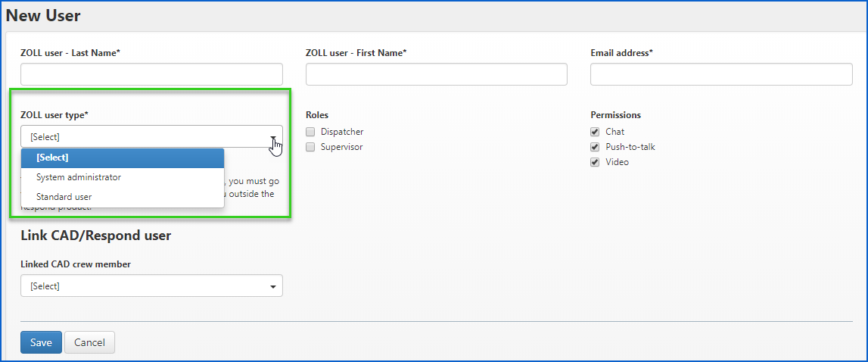Click the ZOLL user Last Name field
The width and height of the screenshot is (868, 362).
coord(151,74)
